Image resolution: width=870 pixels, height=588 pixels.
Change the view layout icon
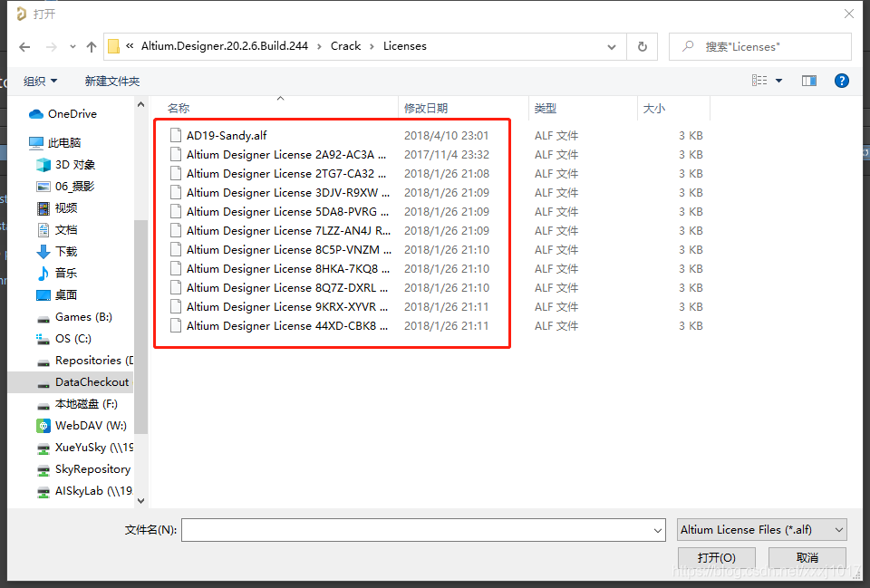759,81
